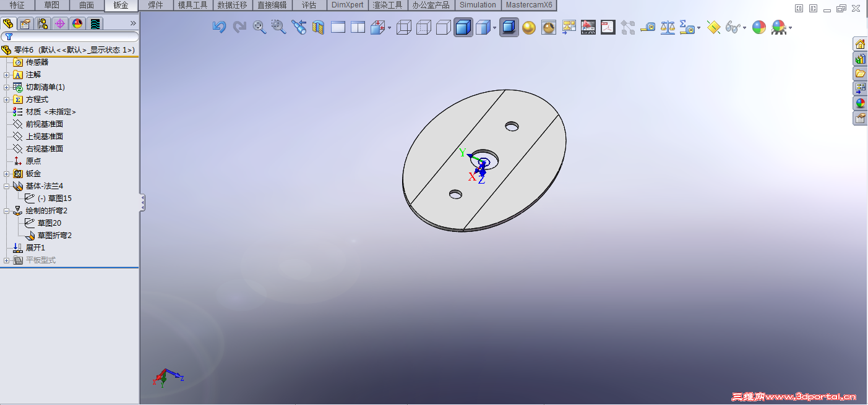Click the Sigma section properties icon

pos(687,27)
